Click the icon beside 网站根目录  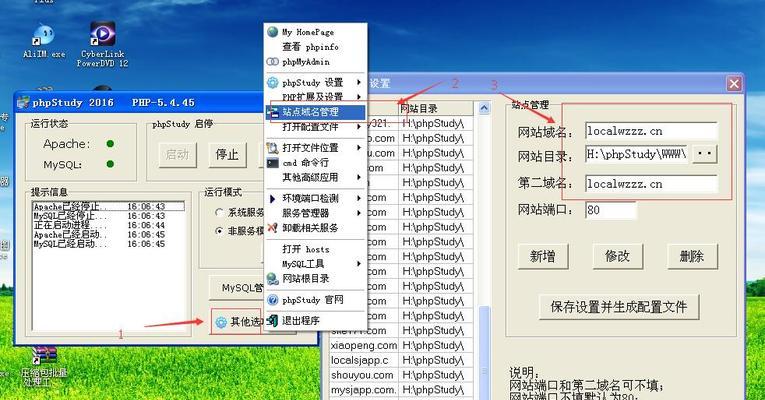pos(273,279)
